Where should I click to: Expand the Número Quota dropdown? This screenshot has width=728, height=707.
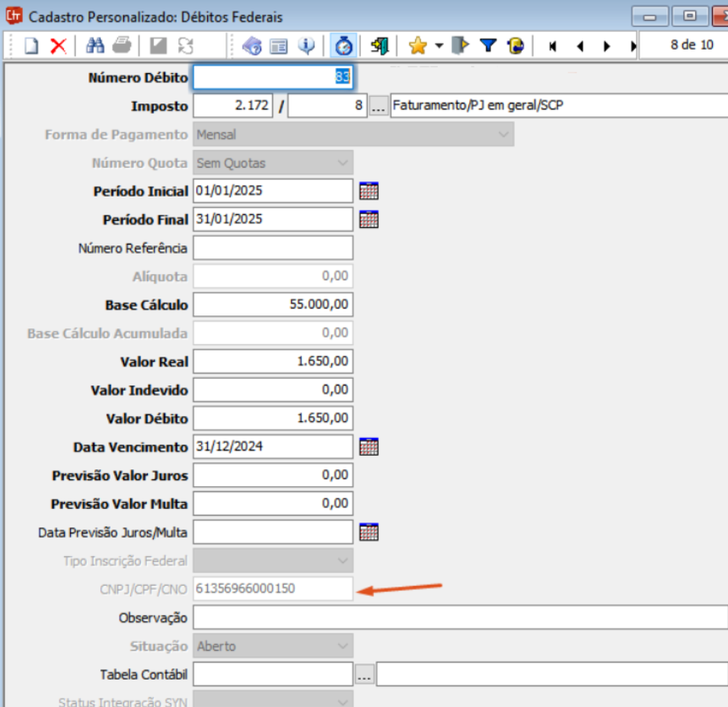click(342, 163)
